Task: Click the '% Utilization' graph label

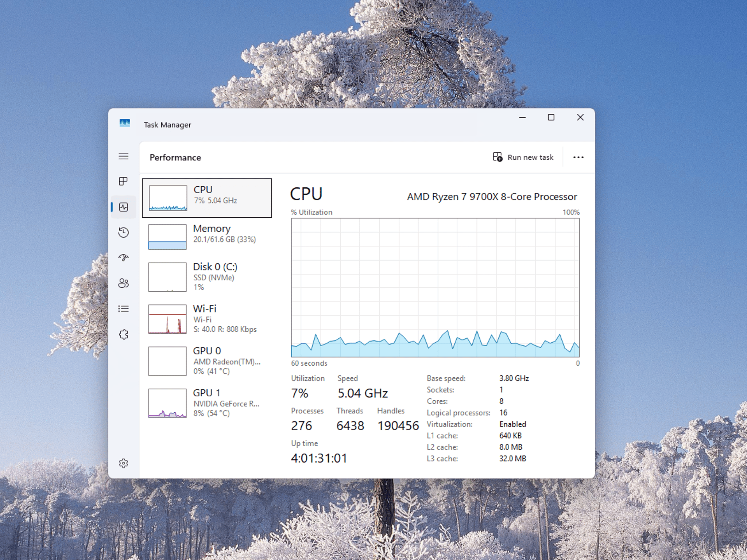Action: (x=311, y=212)
